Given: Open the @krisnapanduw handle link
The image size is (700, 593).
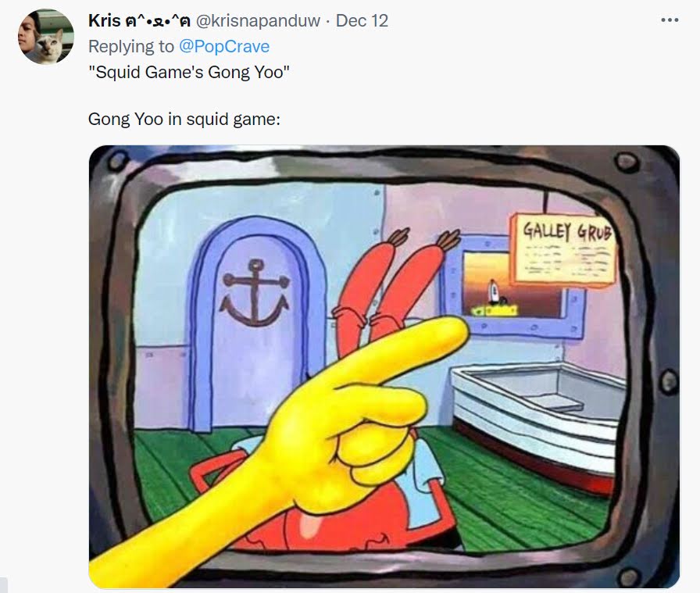Looking at the screenshot, I should click(x=258, y=21).
